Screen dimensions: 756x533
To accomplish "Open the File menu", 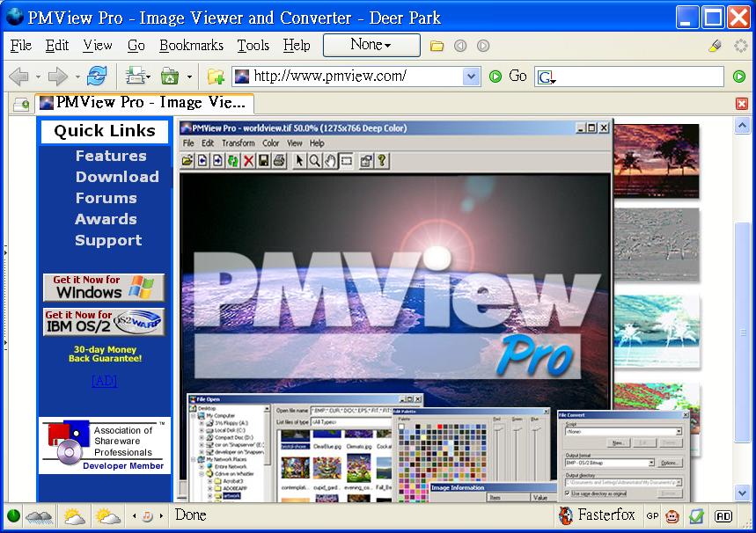I will point(21,46).
